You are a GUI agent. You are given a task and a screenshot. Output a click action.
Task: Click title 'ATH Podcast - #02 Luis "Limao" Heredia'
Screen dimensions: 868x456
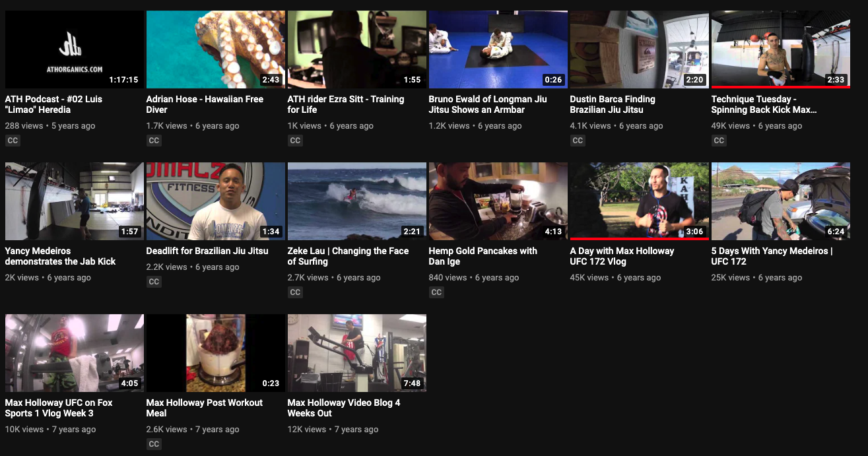[54, 104]
